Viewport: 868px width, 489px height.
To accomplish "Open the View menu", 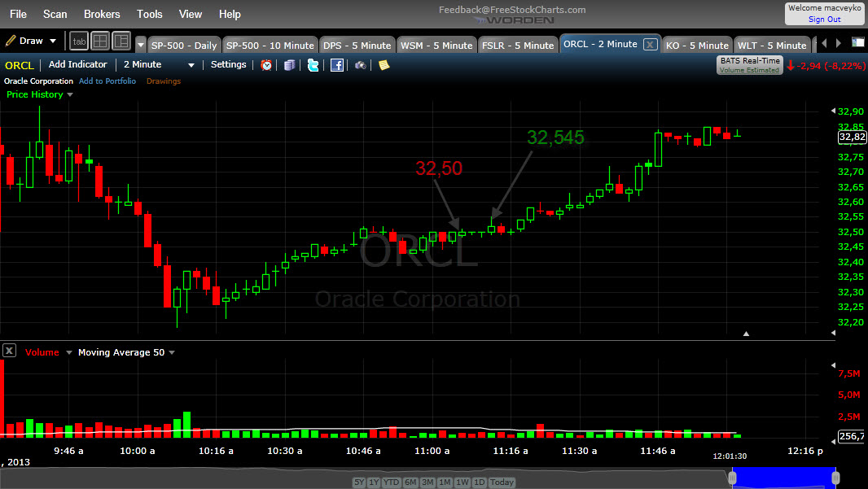I will 191,14.
